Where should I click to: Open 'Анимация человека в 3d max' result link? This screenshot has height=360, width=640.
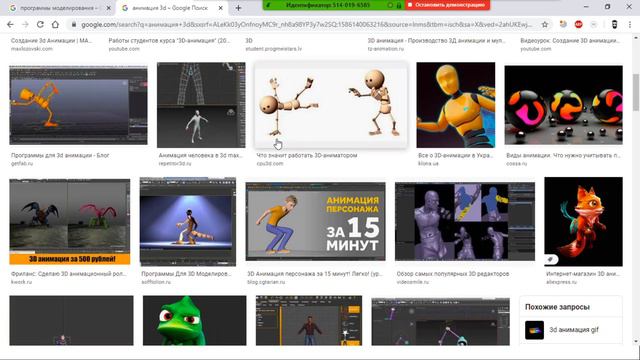coord(200,156)
